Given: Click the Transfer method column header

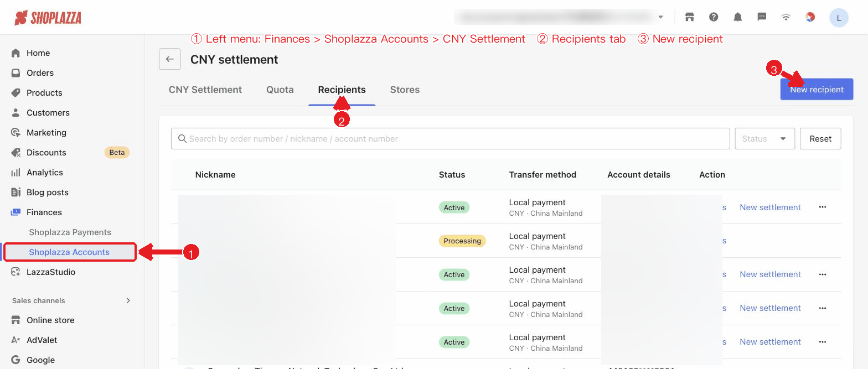Looking at the screenshot, I should point(542,175).
